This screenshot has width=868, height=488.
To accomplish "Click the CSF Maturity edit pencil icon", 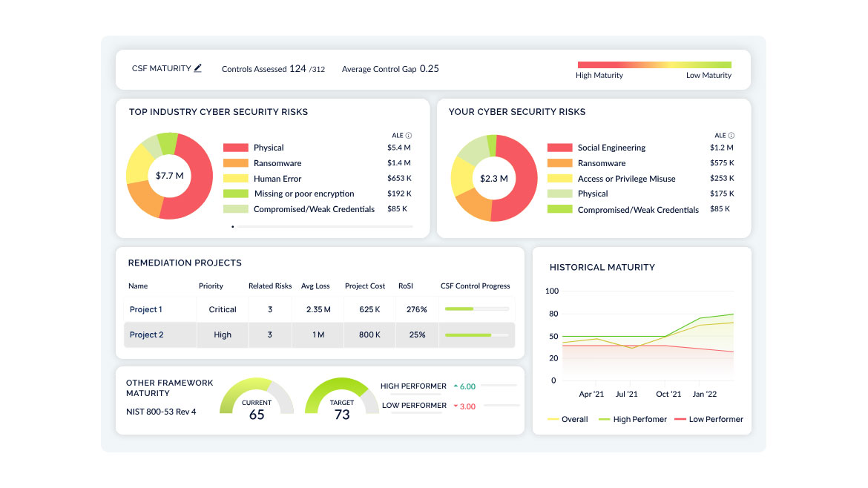I will click(x=197, y=68).
